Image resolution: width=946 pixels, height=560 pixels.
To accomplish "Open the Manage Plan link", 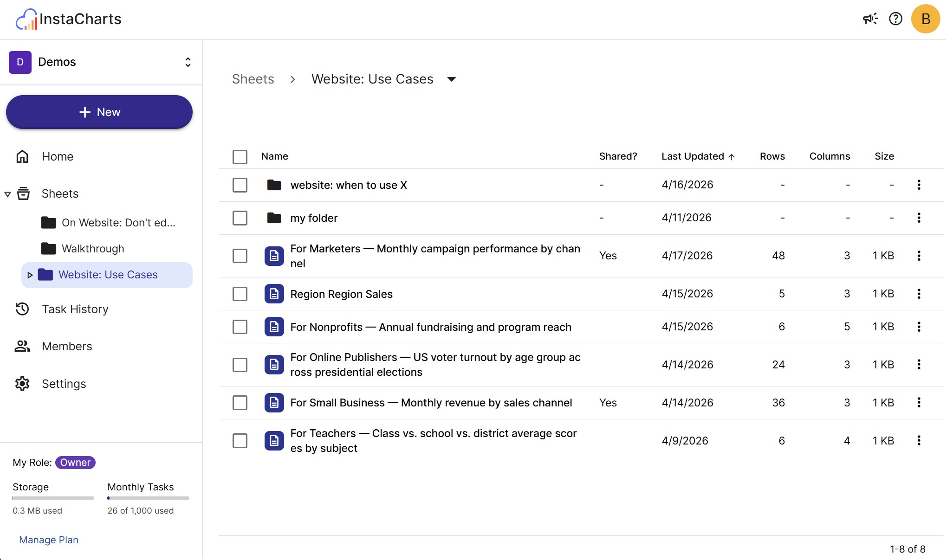I will [48, 540].
